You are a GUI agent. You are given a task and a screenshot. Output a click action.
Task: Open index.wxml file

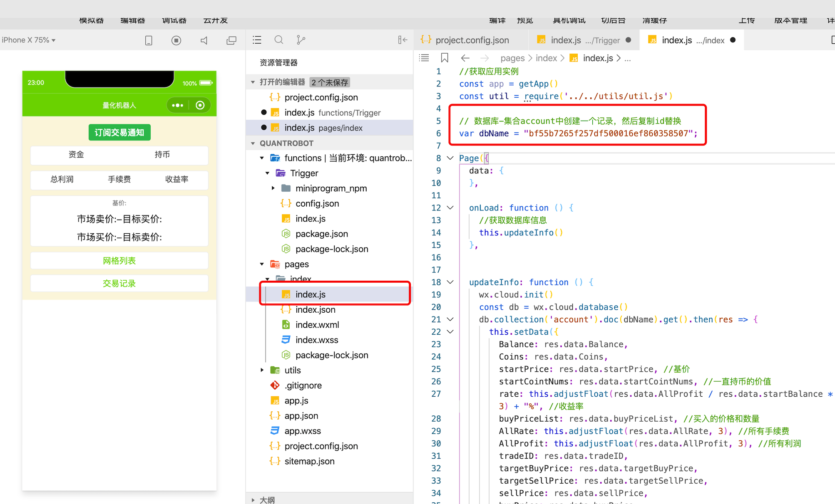pos(330,325)
